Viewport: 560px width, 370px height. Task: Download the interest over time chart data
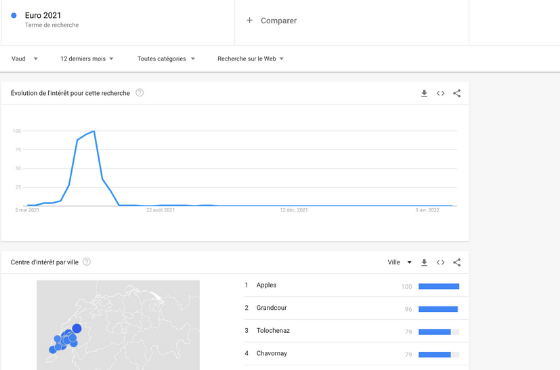[424, 93]
